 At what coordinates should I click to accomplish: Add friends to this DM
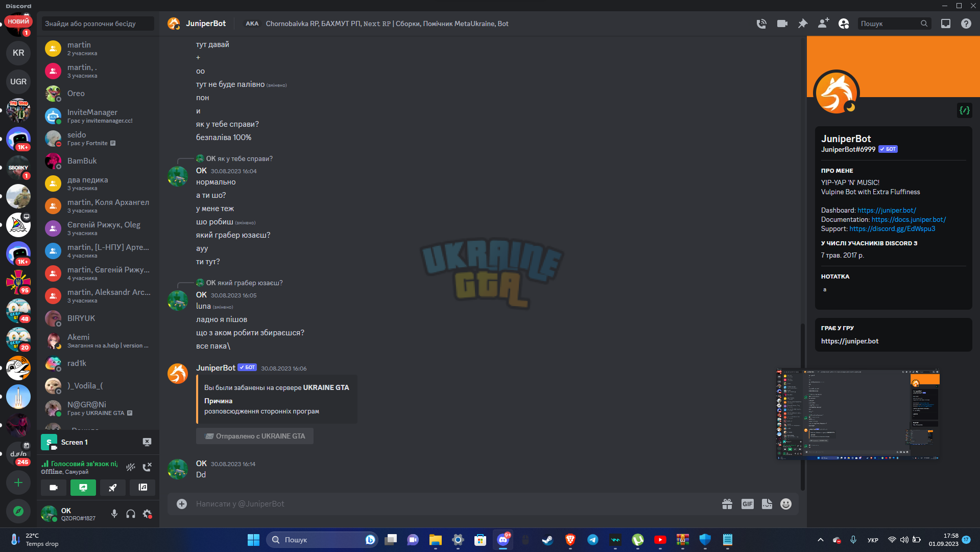coord(823,24)
